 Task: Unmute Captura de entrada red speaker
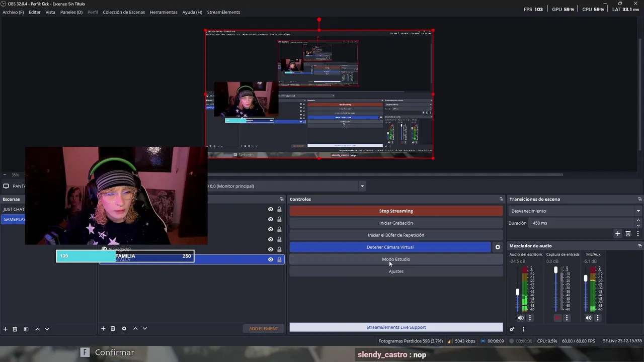pyautogui.click(x=557, y=318)
